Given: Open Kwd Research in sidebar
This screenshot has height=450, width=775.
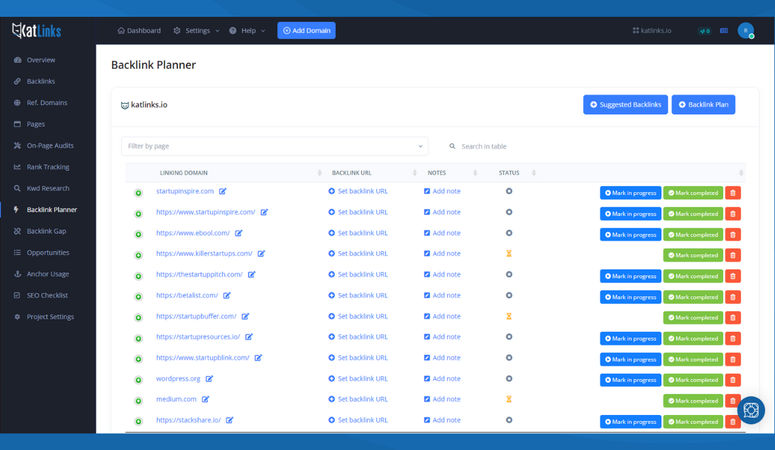Looking at the screenshot, I should (x=48, y=188).
